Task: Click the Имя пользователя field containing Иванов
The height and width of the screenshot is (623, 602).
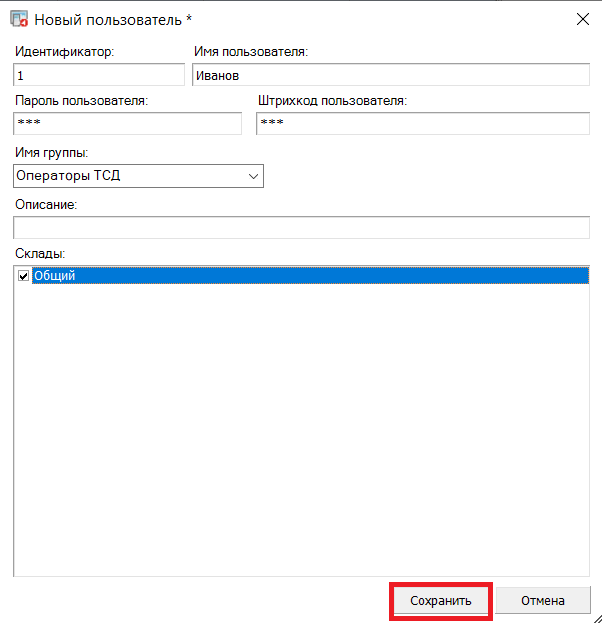Action: [391, 75]
